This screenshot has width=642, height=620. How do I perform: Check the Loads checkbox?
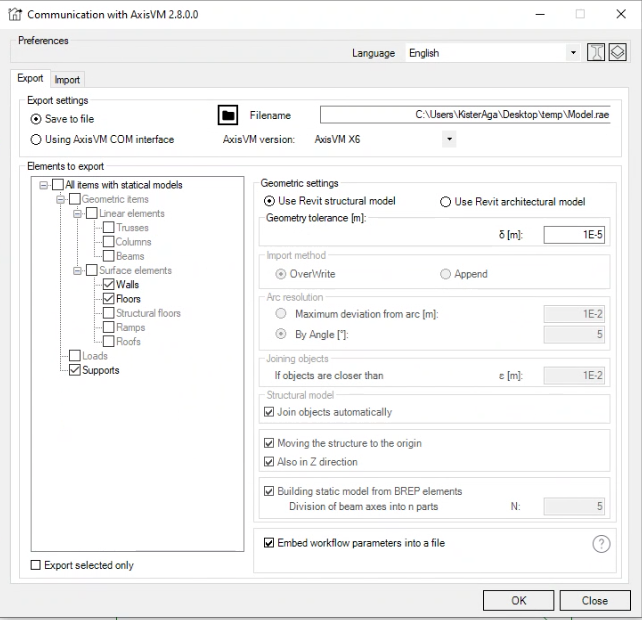coord(75,355)
